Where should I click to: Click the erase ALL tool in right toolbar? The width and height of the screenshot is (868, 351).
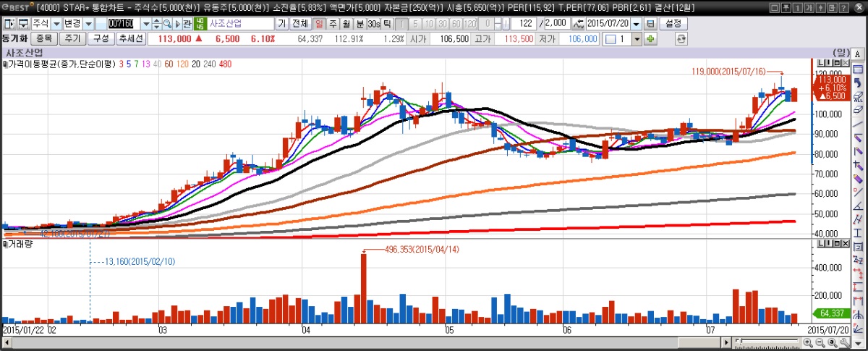858,97
